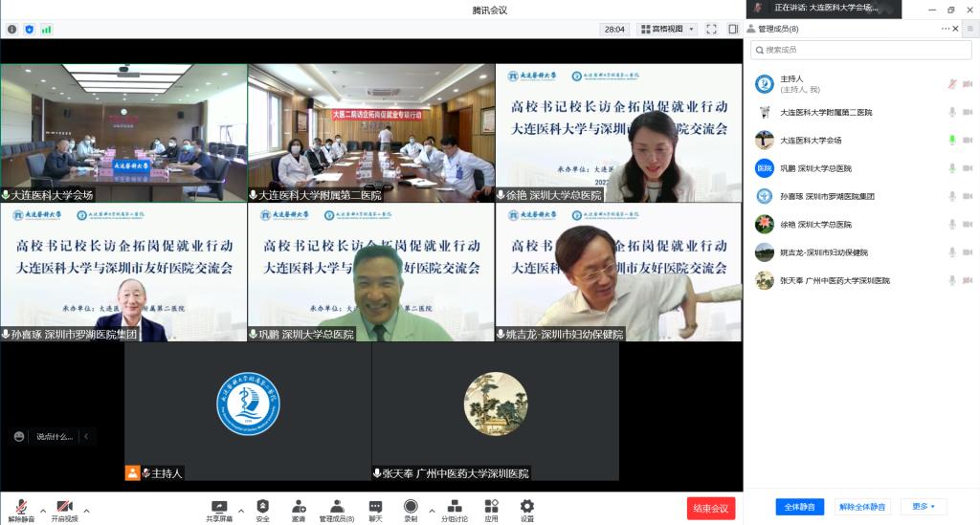Screen dimensions: 980x525
Task: Open the 聊天 chat panel
Action: (x=375, y=511)
